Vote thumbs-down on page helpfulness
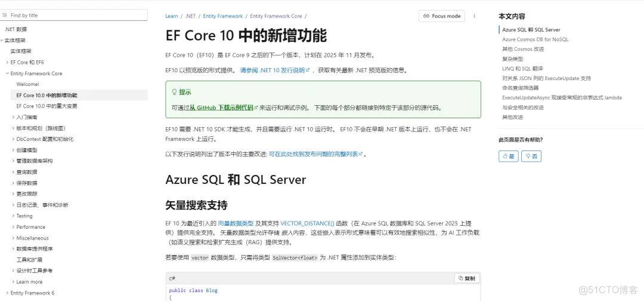 [531, 156]
